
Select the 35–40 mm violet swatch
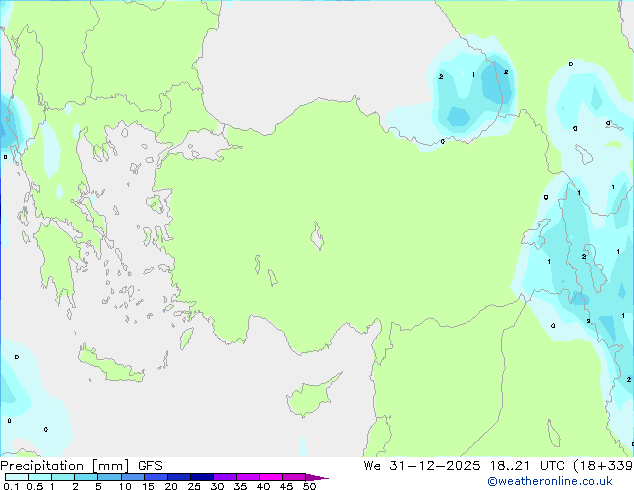click(x=248, y=477)
